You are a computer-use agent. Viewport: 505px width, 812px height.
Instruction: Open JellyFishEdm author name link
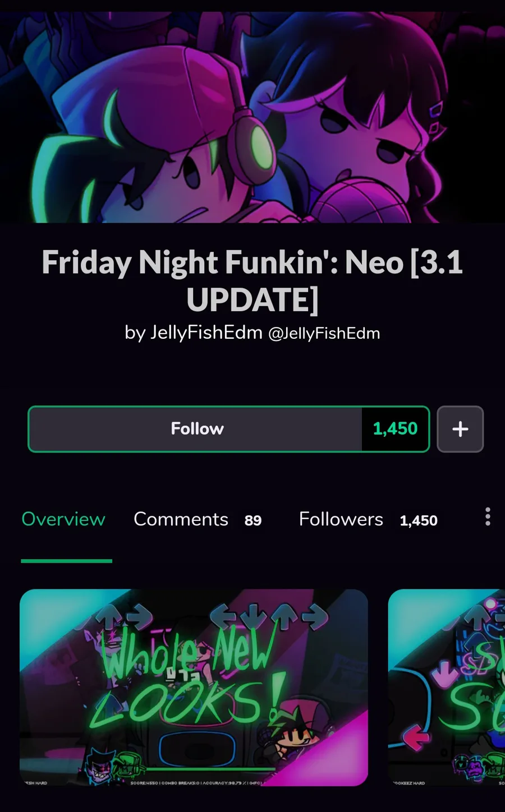click(206, 333)
